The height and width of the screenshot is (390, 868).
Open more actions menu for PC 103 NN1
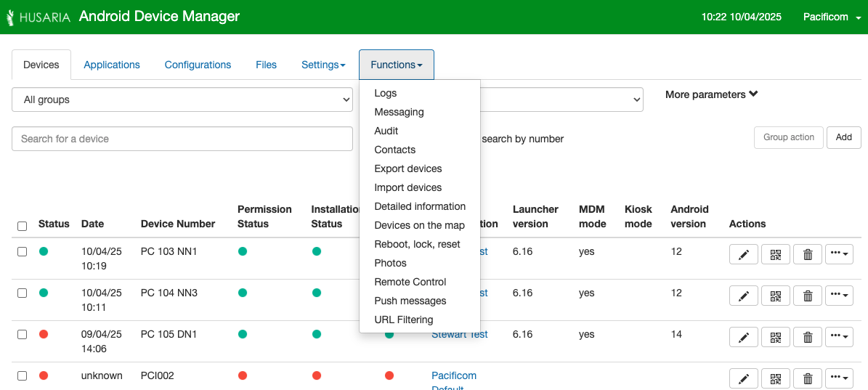pyautogui.click(x=839, y=254)
